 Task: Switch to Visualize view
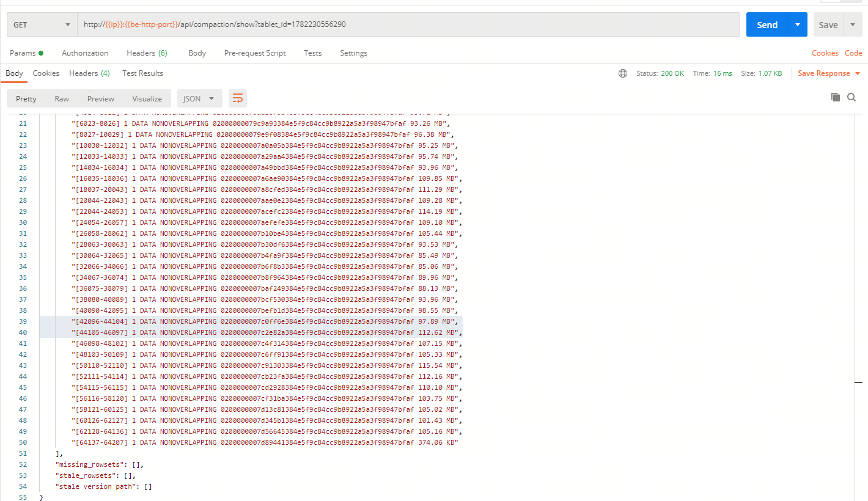(x=147, y=98)
